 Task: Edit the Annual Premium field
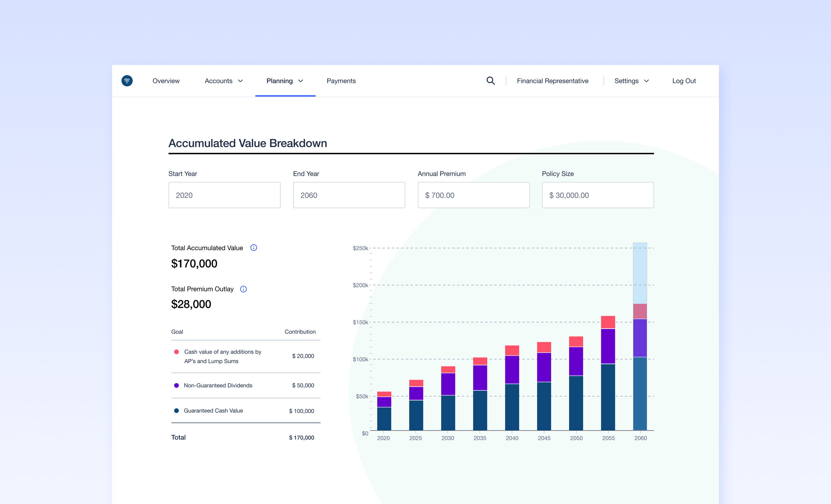(474, 195)
